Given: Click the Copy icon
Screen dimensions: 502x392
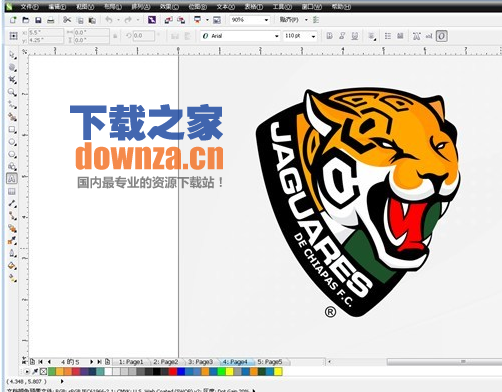Looking at the screenshot, I should coord(80,20).
